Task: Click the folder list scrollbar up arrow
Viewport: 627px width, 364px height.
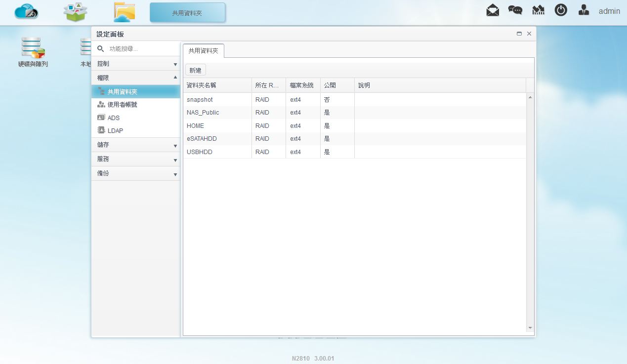Action: coord(530,97)
